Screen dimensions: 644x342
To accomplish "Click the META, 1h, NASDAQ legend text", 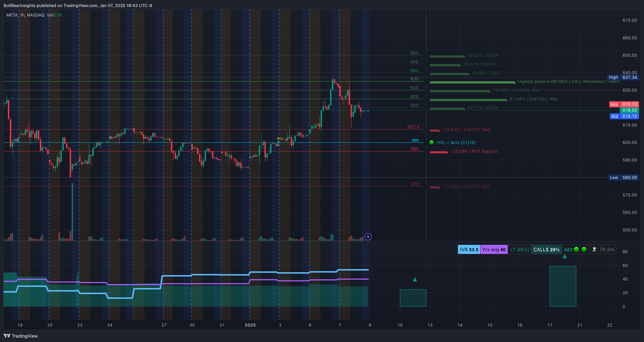I will click(25, 15).
